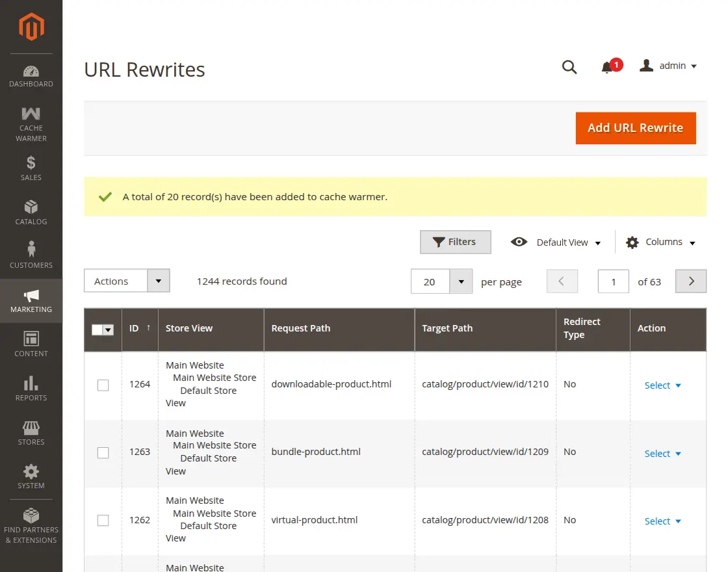
Task: Switch to the Marketing sidebar section
Action: click(31, 300)
